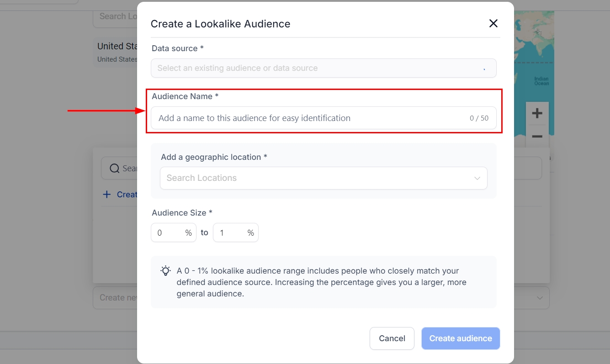Select the minimum audience size percentage field
This screenshot has width=610, height=364.
(169, 233)
